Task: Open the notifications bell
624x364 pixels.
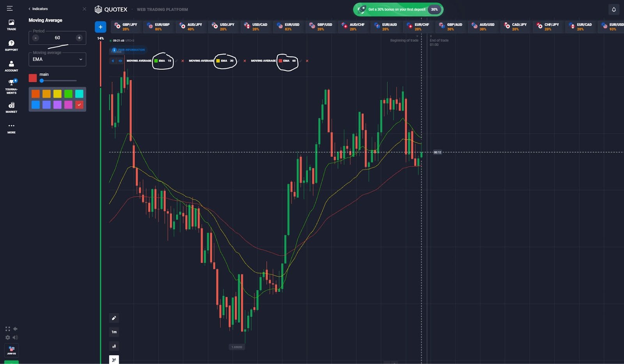Action: (613, 9)
